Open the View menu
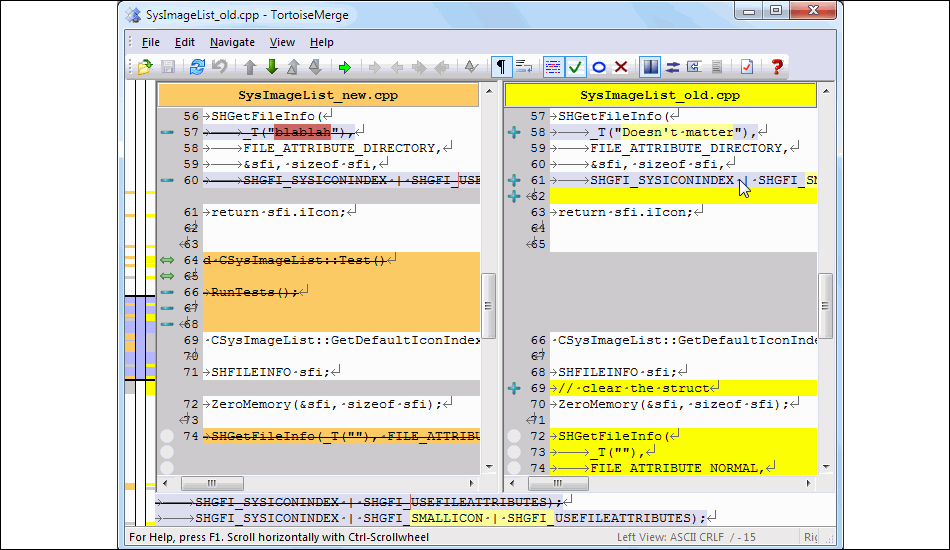950x550 pixels. tap(282, 42)
